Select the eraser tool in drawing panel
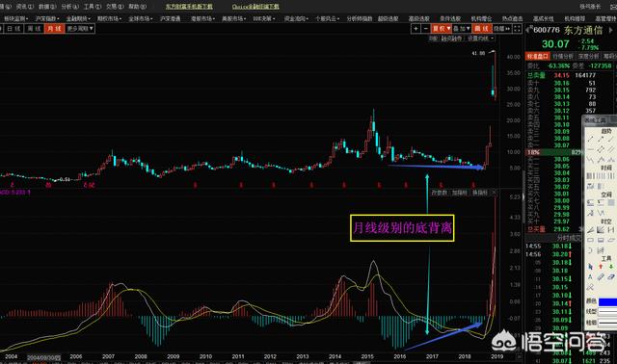 click(x=601, y=276)
